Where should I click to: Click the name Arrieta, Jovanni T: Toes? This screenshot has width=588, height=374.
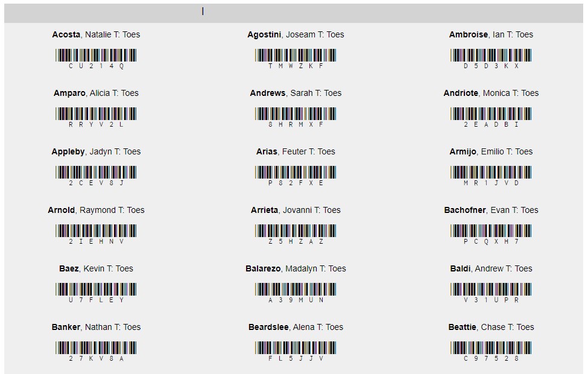296,210
